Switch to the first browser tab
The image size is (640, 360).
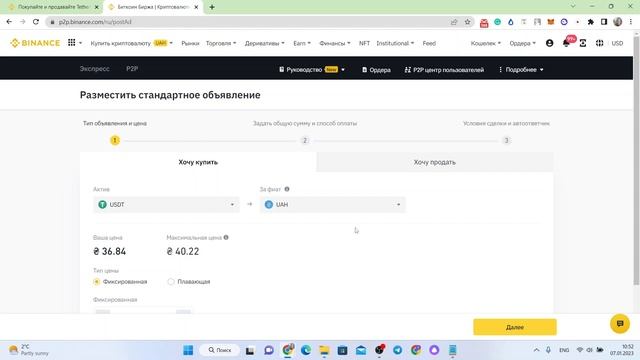pos(53,7)
